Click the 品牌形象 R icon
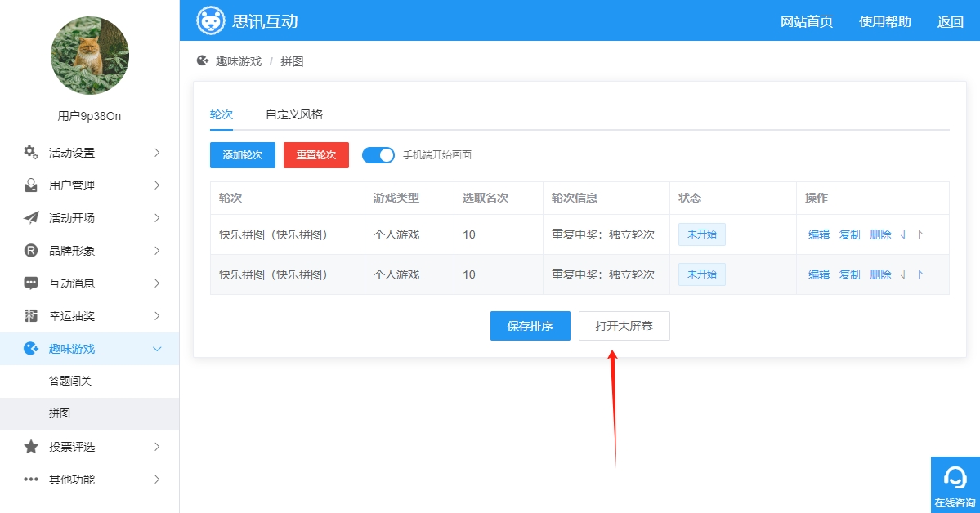The image size is (980, 513). pos(30,251)
